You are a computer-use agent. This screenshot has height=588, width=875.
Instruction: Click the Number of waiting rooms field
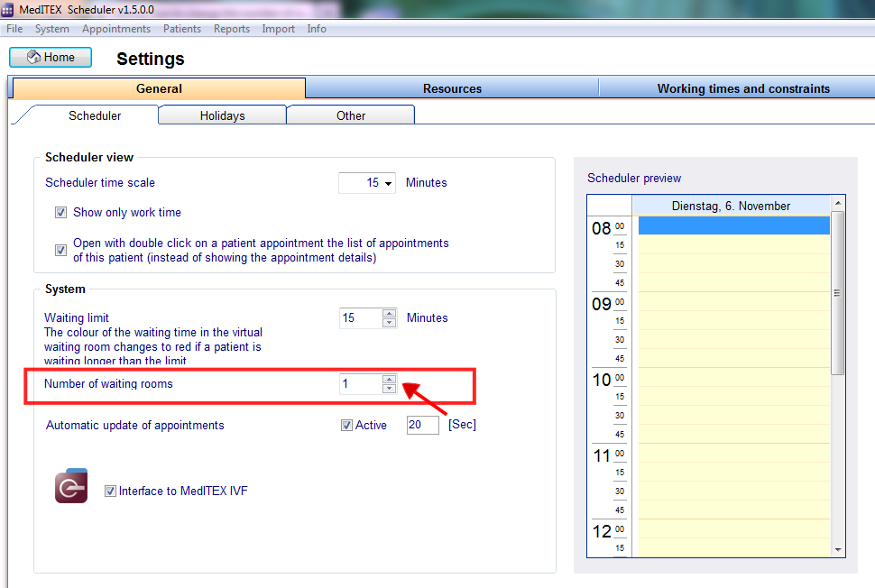361,384
